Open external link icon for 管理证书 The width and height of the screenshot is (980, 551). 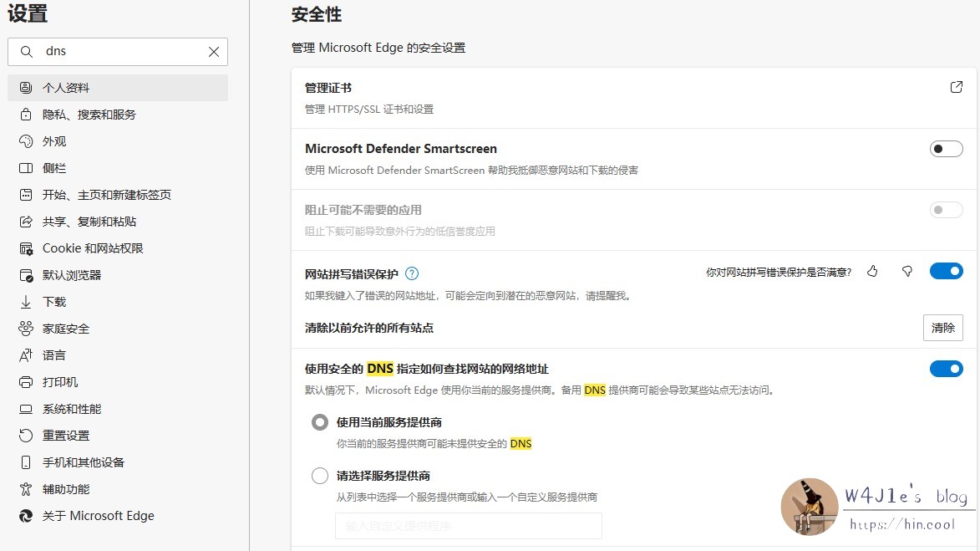(x=957, y=87)
